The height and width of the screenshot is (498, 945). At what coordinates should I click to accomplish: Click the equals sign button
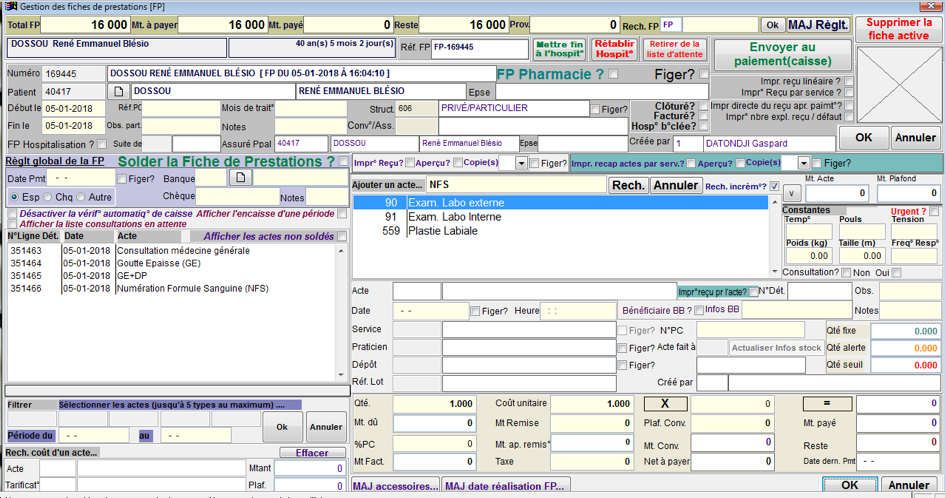coord(825,403)
